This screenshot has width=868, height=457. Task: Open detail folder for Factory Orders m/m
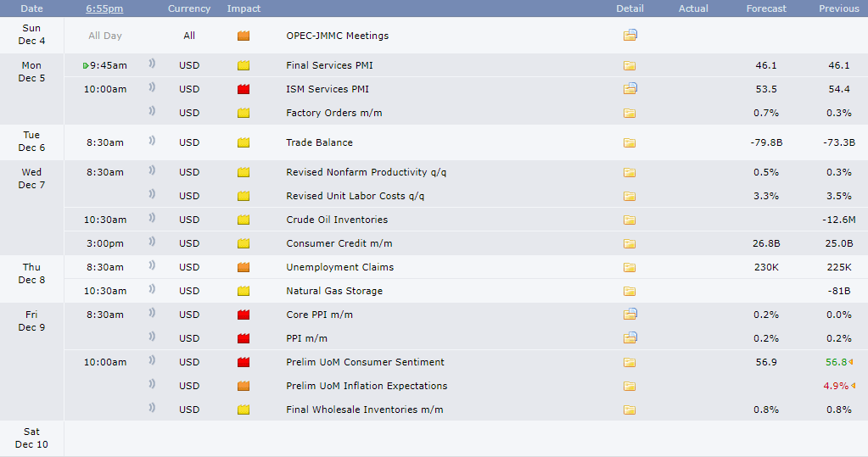630,113
